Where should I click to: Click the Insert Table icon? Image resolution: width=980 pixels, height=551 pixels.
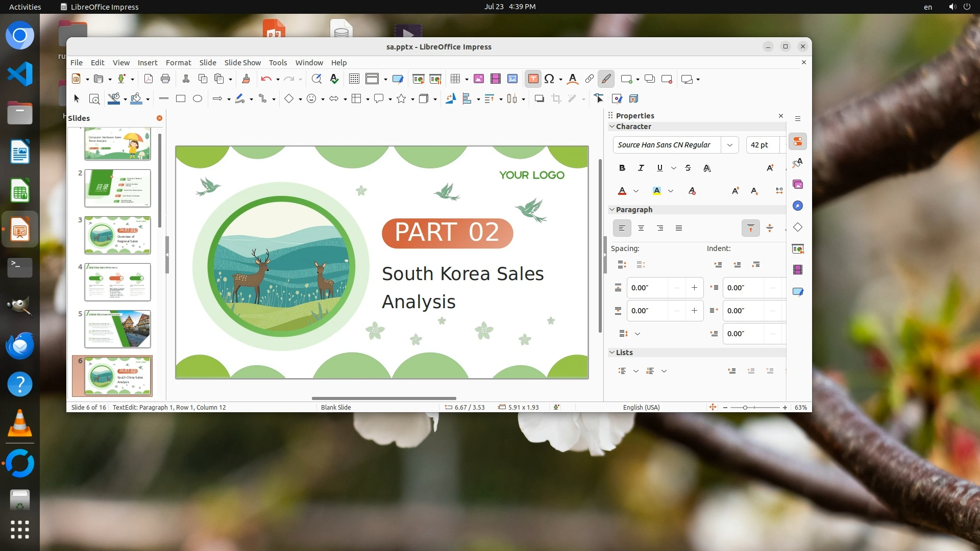point(455,79)
